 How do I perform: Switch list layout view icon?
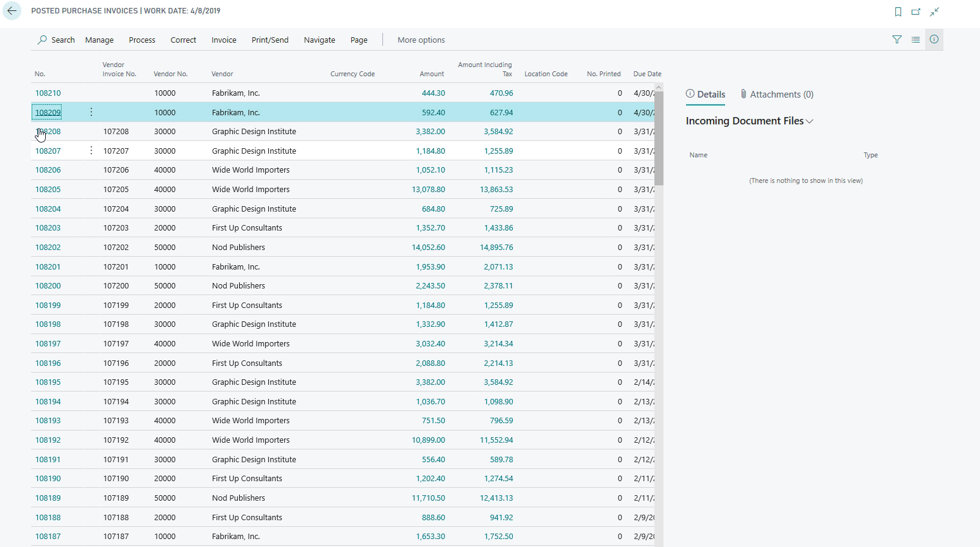tap(915, 40)
